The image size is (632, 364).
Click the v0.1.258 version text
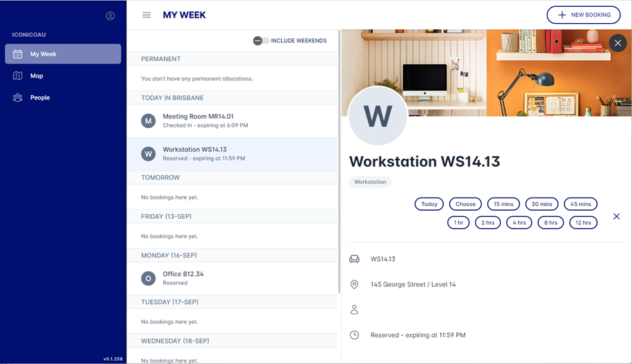[113, 359]
